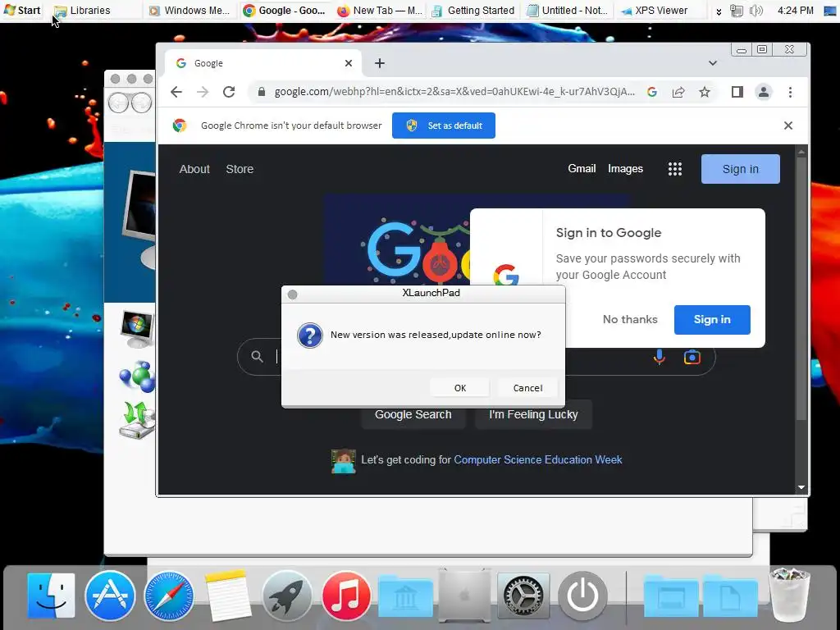Screen dimensions: 840x630
Task: Switch to Getting Started taskbar item
Action: [x=473, y=11]
